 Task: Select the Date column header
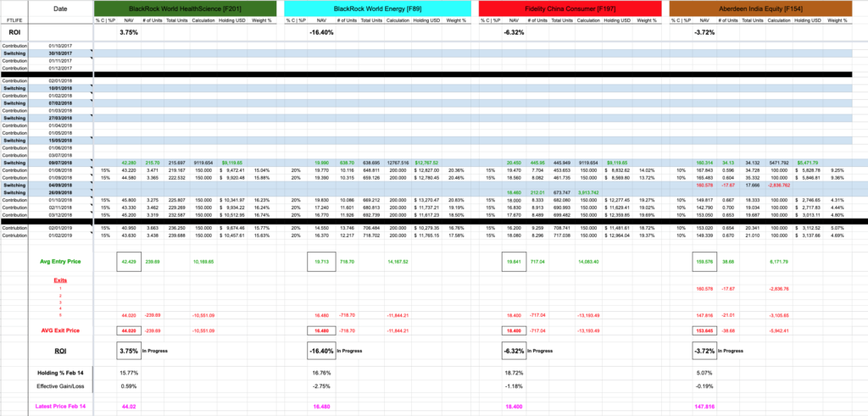(61, 8)
